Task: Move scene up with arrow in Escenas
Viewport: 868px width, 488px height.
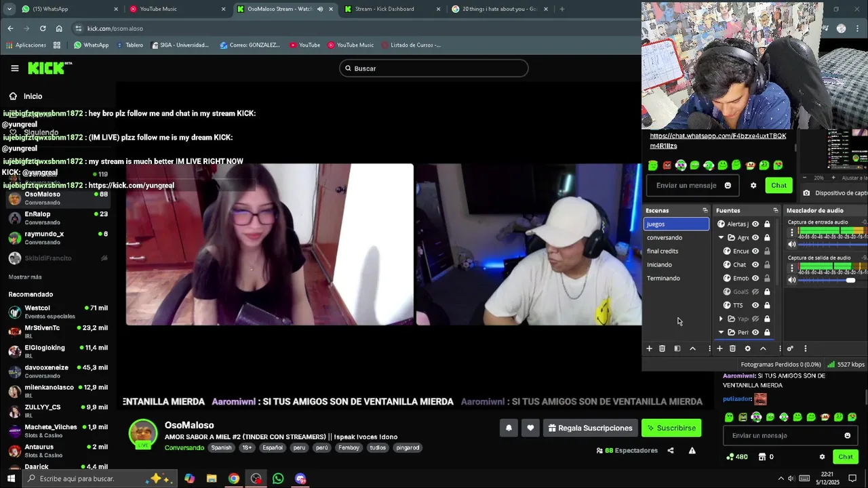Action: pyautogui.click(x=692, y=348)
